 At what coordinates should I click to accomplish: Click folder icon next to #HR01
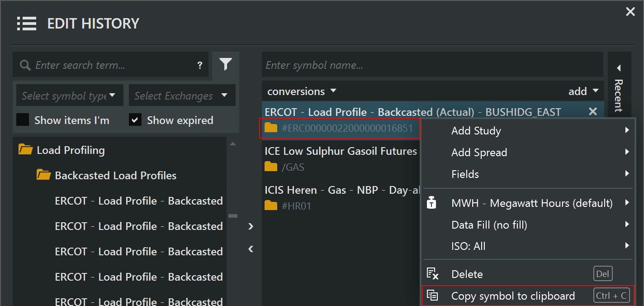pyautogui.click(x=270, y=206)
